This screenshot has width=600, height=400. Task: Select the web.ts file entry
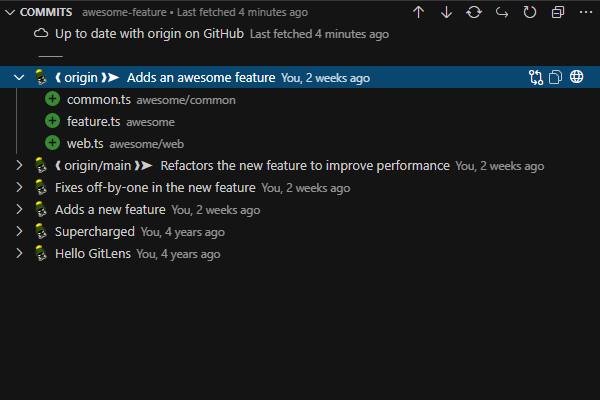[x=85, y=144]
